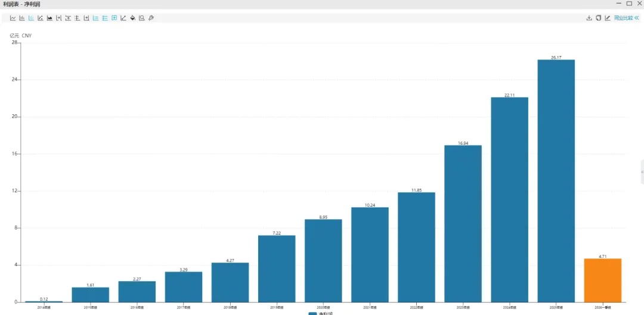Image resolution: width=644 pixels, height=315 pixels.
Task: Expand the 同业比较 peer comparison panel
Action: coord(626,18)
